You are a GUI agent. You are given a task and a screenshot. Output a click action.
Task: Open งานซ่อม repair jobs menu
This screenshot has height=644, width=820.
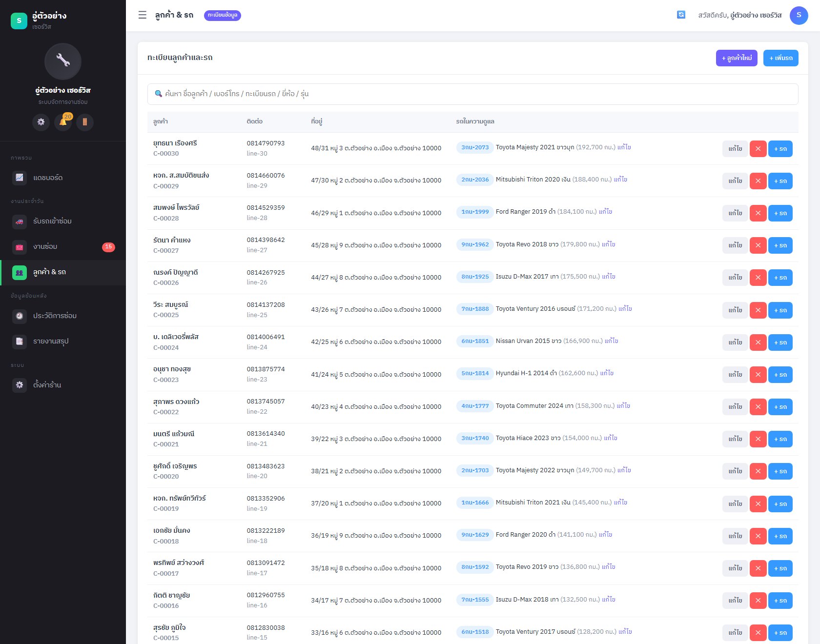click(63, 247)
